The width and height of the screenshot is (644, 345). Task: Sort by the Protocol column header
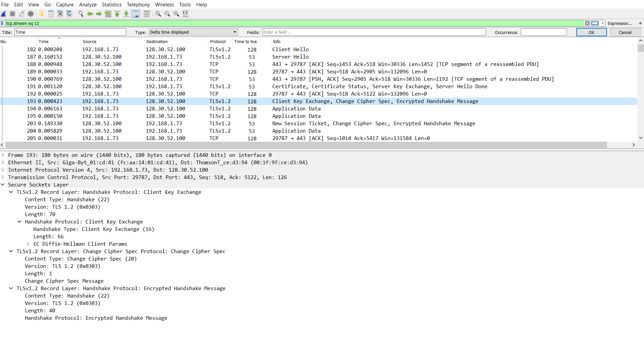click(220, 42)
